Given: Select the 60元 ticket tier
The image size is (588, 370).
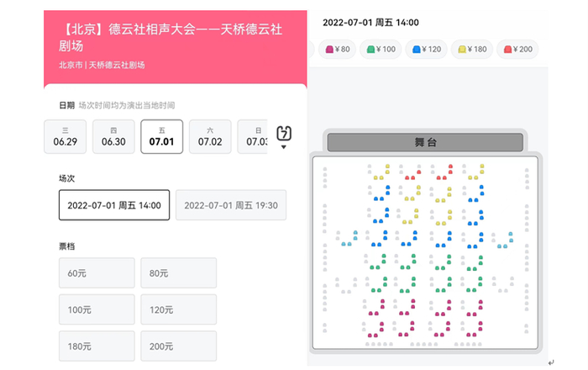Looking at the screenshot, I should (x=97, y=272).
